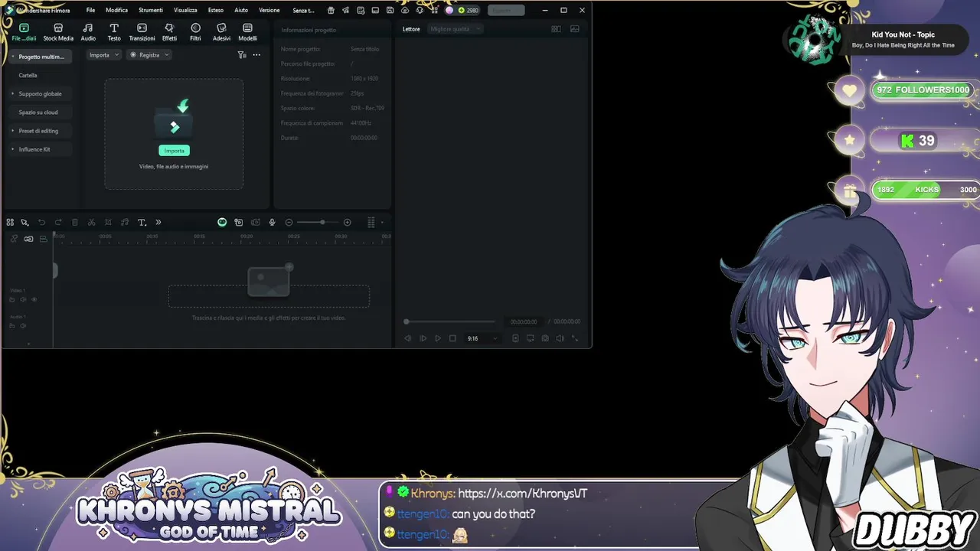This screenshot has height=551, width=980.
Task: Open the Modifica menu
Action: pyautogui.click(x=116, y=10)
